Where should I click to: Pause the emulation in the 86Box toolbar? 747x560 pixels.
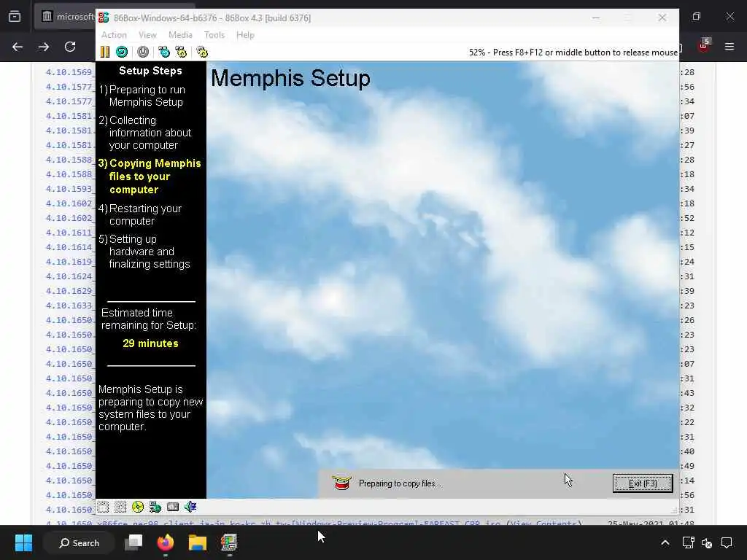click(105, 52)
